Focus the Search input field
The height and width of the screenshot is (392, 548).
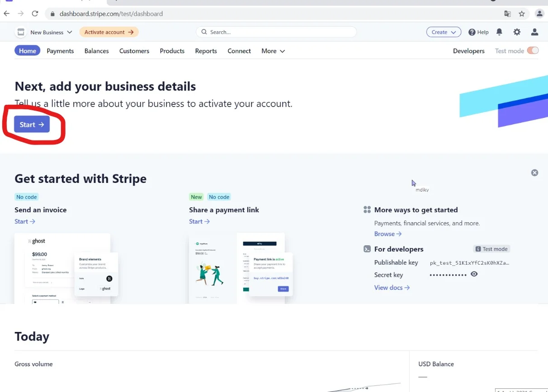276,32
